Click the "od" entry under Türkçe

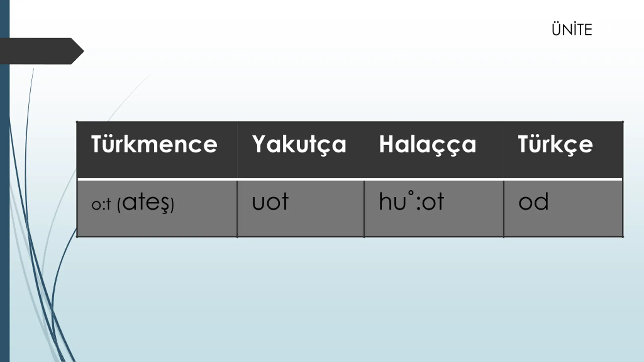[x=533, y=202]
